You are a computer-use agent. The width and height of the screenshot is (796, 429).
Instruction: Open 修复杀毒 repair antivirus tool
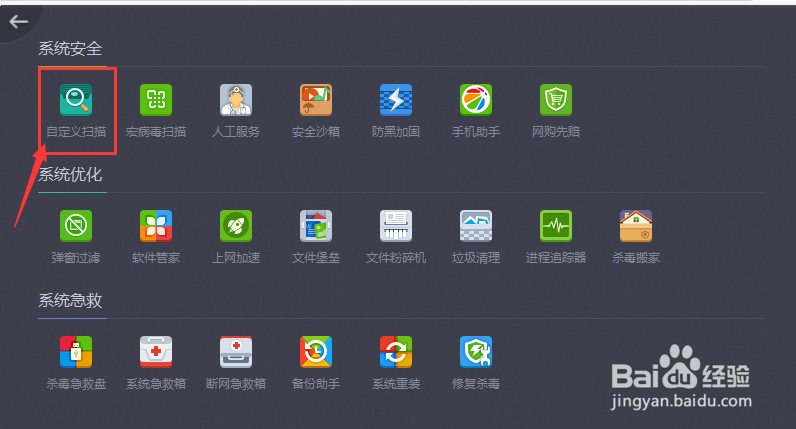(x=476, y=352)
